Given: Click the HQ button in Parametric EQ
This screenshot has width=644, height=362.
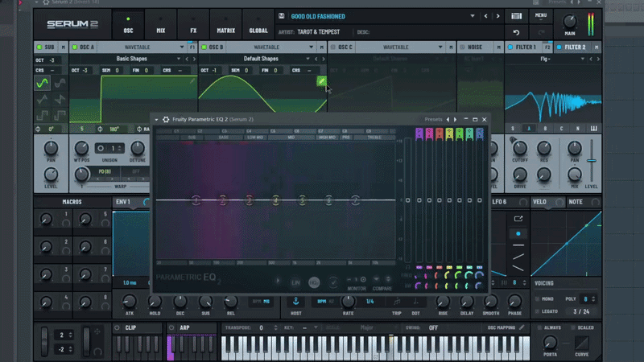Looking at the screenshot, I should (313, 282).
